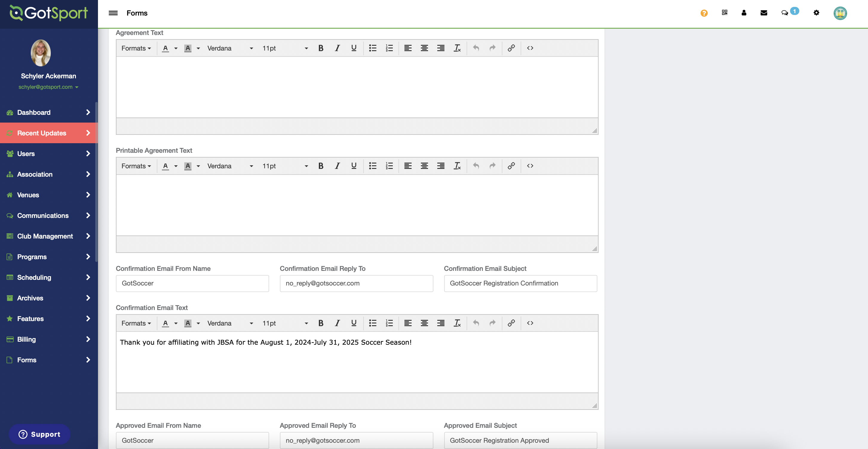Screen dimensions: 868x449
Task: Click Confirmation Email Reply To field
Action: (356, 283)
